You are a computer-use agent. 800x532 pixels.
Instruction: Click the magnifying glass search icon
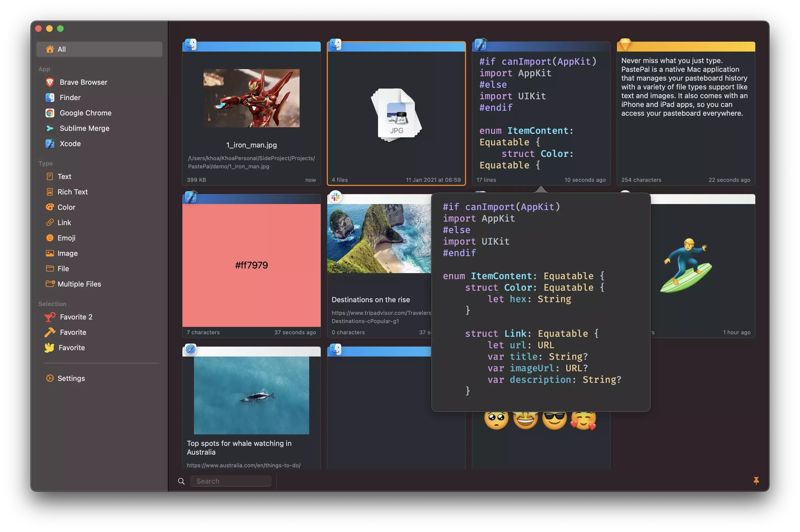pyautogui.click(x=181, y=481)
